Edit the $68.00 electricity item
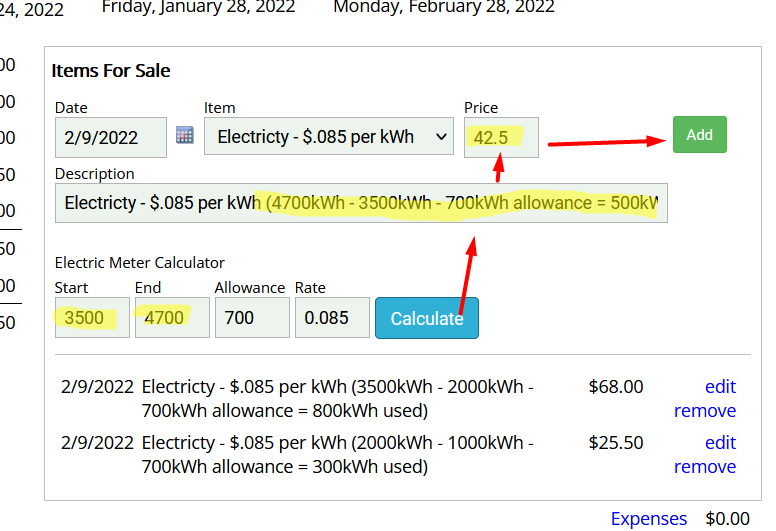This screenshot has width=776, height=531. (x=720, y=386)
